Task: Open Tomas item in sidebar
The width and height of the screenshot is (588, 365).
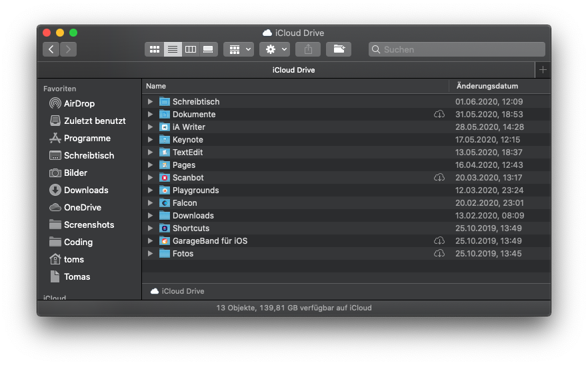Action: pos(70,276)
